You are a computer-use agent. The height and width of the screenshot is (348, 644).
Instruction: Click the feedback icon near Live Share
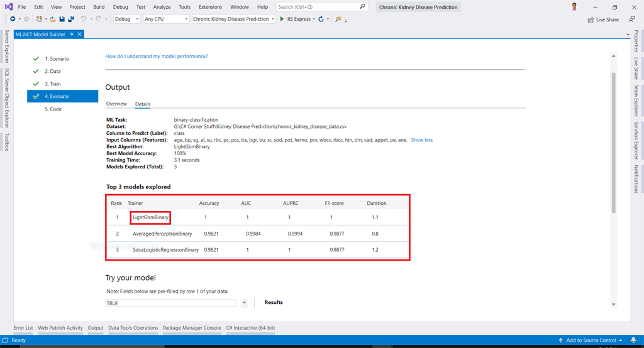pyautogui.click(x=632, y=19)
